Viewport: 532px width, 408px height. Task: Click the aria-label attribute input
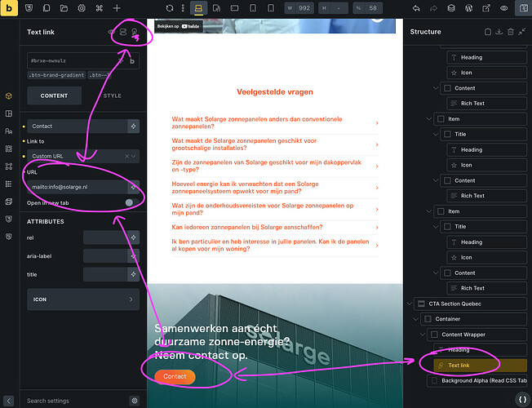tap(105, 256)
